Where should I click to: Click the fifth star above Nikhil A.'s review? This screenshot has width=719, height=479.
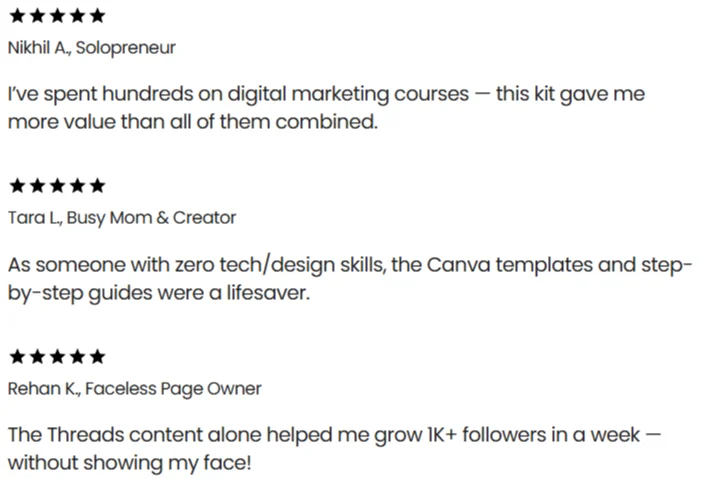pyautogui.click(x=96, y=16)
